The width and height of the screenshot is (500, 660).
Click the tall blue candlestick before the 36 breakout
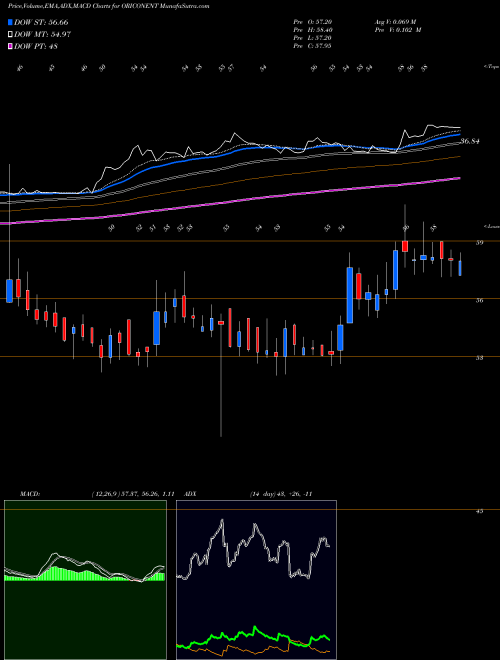350,295
